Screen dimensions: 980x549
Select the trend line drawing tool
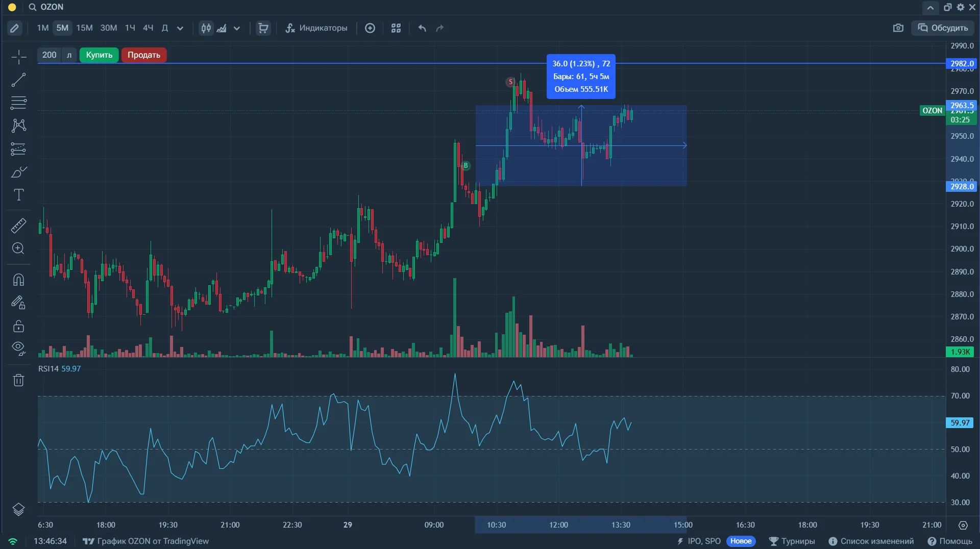(18, 80)
